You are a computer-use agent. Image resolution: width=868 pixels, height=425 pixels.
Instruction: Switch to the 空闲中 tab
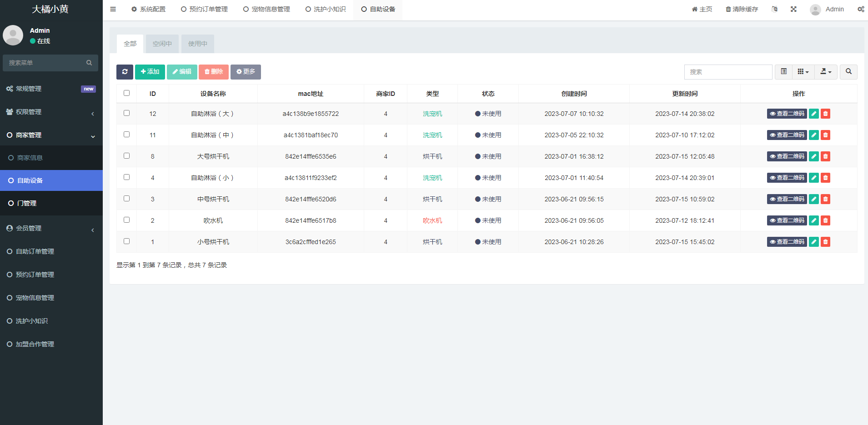tap(162, 44)
